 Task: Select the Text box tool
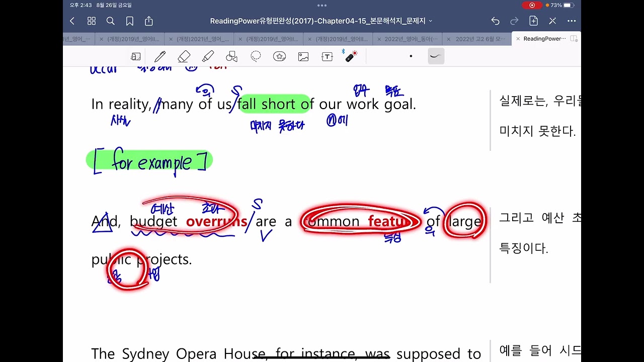point(327,57)
